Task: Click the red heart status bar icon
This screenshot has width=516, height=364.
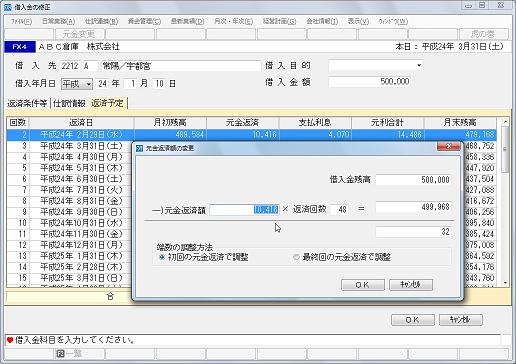Action: pyautogui.click(x=10, y=340)
